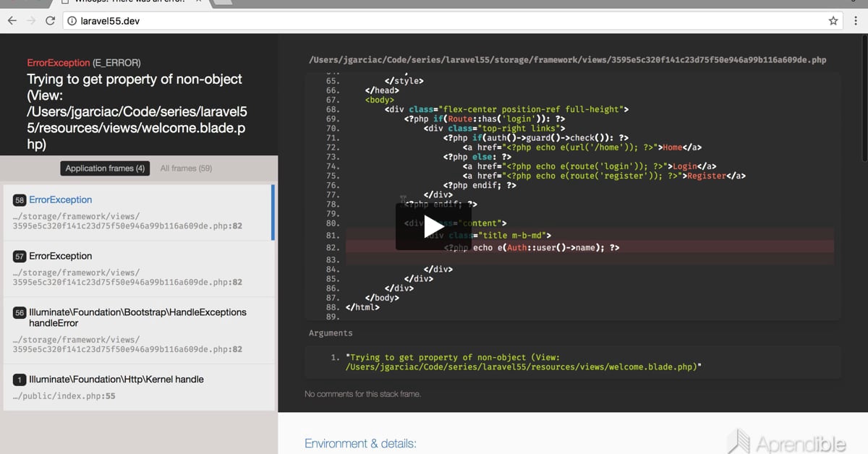Click the argument 1 error message string
The width and height of the screenshot is (868, 454).
(x=524, y=362)
